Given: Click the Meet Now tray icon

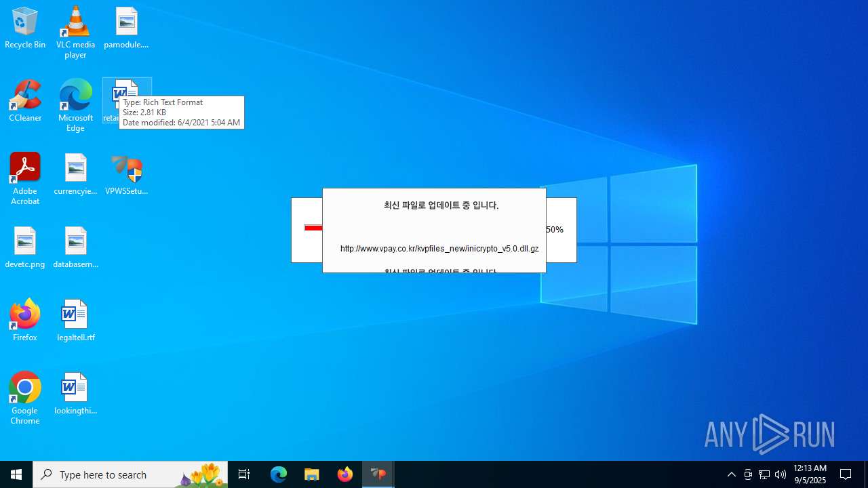Looking at the screenshot, I should (748, 474).
